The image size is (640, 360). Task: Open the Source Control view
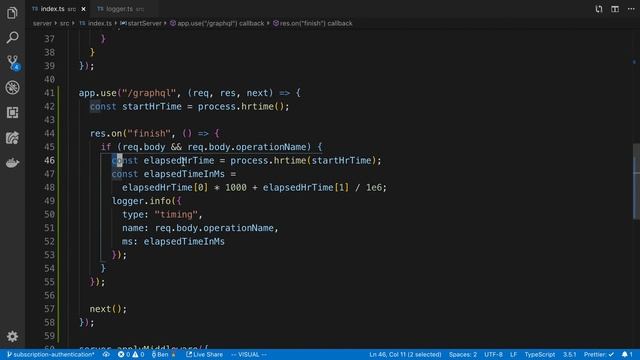[13, 62]
